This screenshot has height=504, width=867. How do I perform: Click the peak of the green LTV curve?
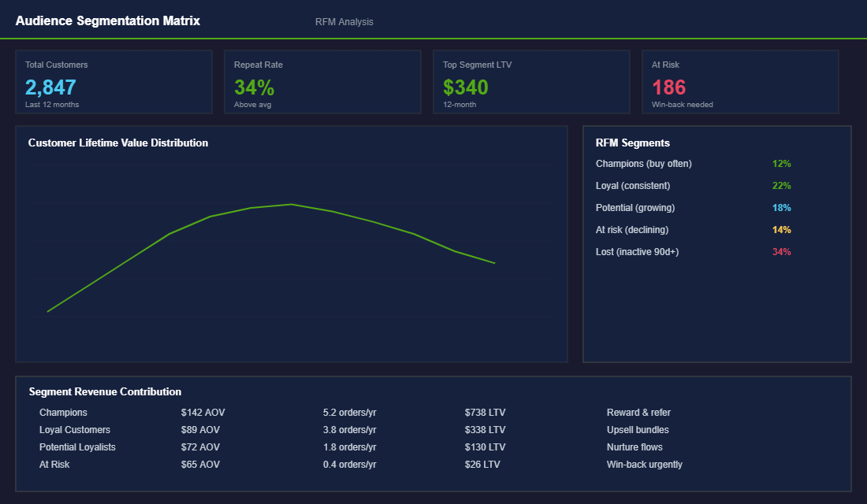point(292,204)
